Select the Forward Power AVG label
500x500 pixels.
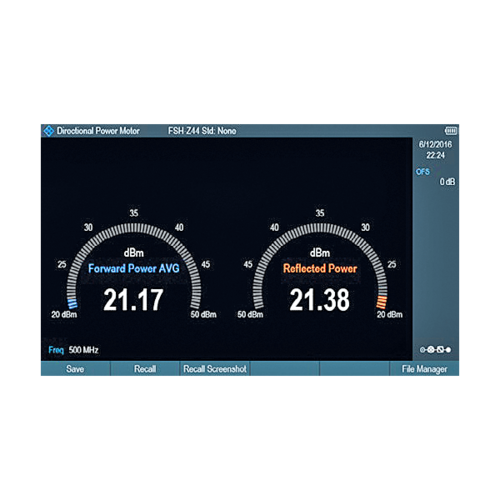[x=134, y=268]
